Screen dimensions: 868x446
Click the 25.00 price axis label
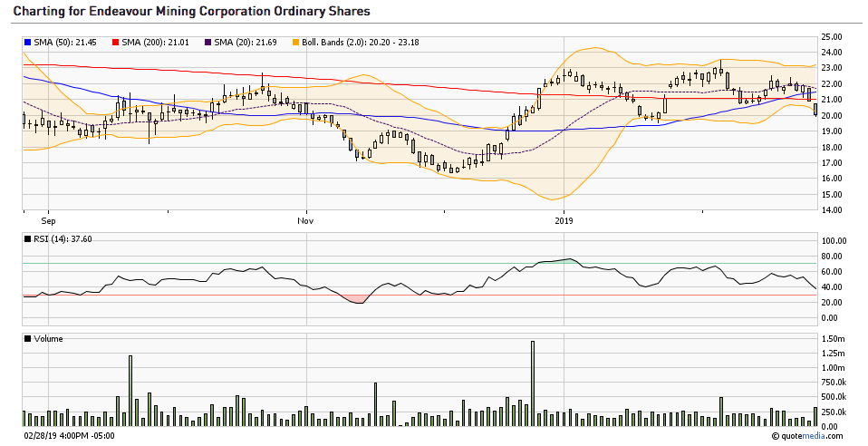(x=832, y=37)
